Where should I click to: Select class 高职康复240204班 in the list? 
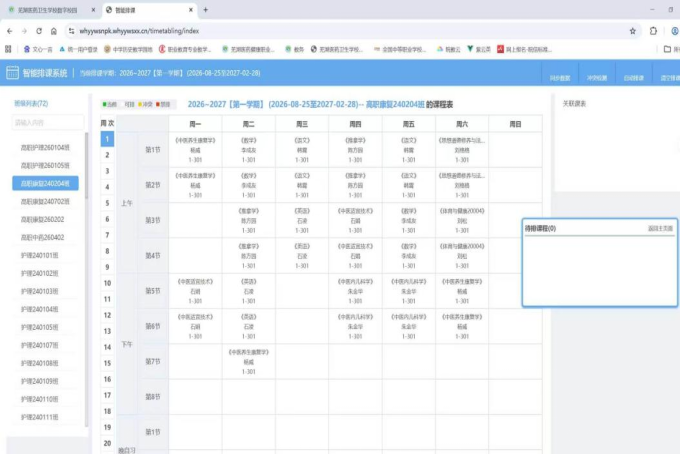45,183
